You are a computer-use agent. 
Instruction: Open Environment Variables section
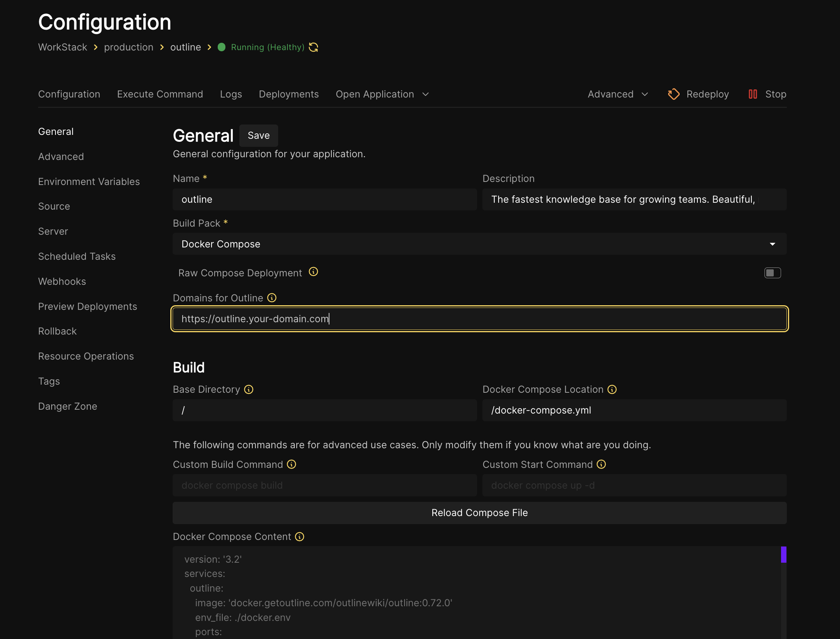(89, 182)
